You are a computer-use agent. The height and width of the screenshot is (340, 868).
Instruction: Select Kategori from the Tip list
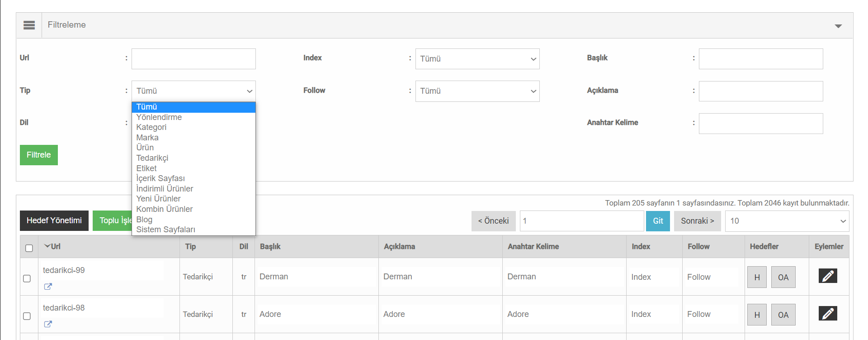(x=151, y=127)
